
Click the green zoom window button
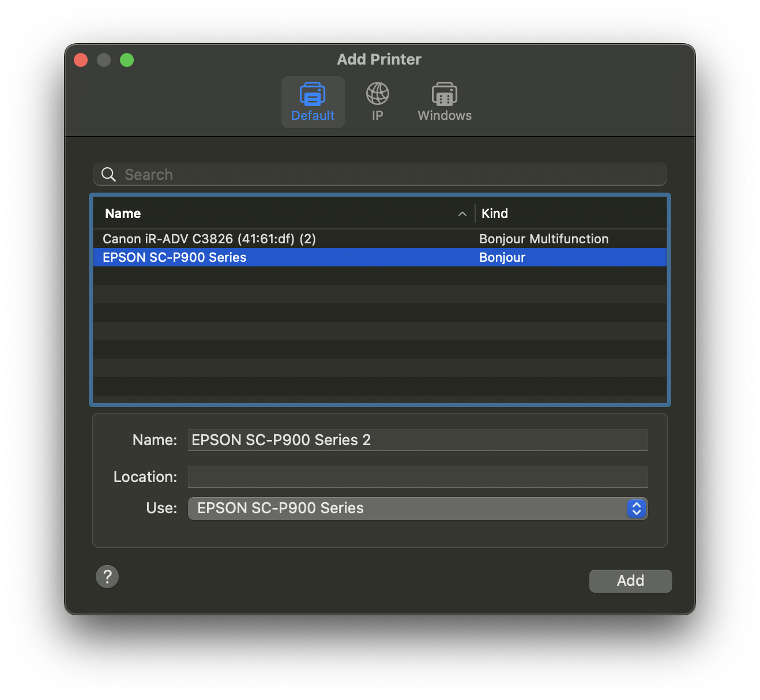[x=127, y=60]
